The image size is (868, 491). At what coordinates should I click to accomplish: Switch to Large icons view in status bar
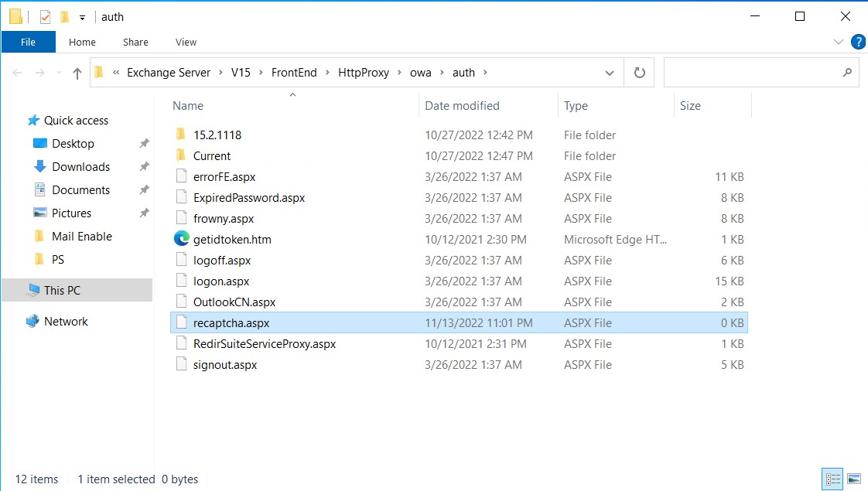pyautogui.click(x=854, y=479)
